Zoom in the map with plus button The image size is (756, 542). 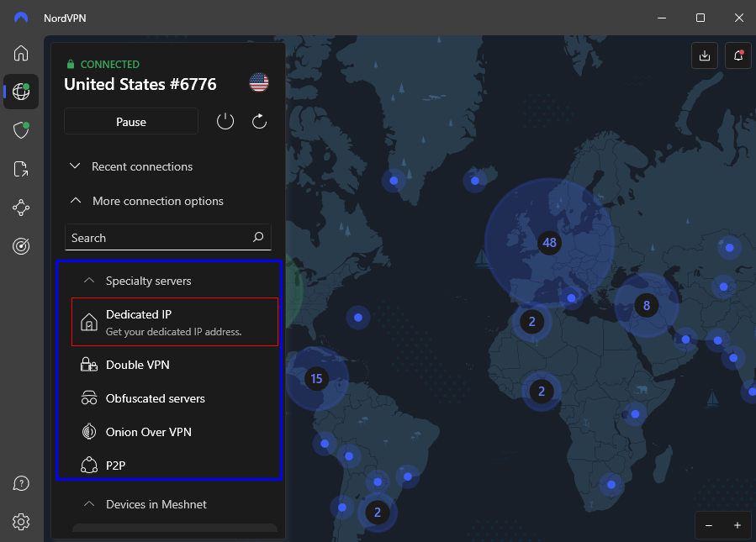click(737, 525)
